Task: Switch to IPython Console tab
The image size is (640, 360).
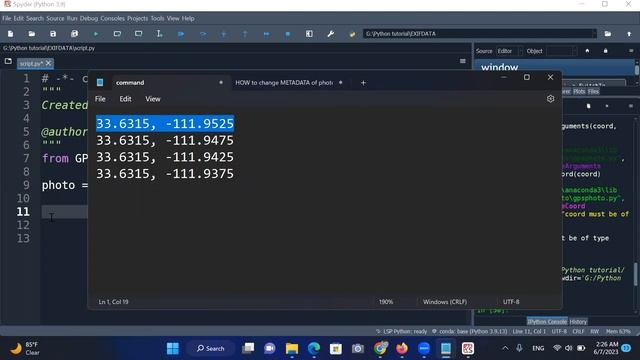Action: click(x=547, y=322)
